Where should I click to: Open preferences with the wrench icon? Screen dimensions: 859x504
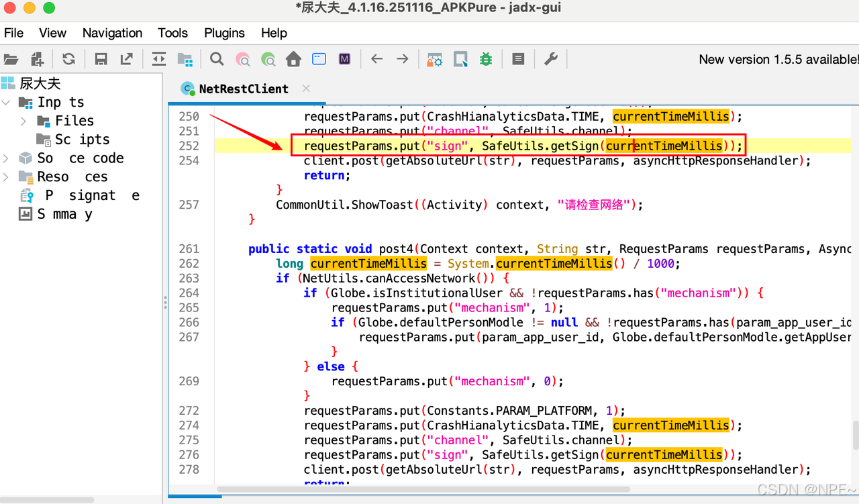[x=551, y=60]
